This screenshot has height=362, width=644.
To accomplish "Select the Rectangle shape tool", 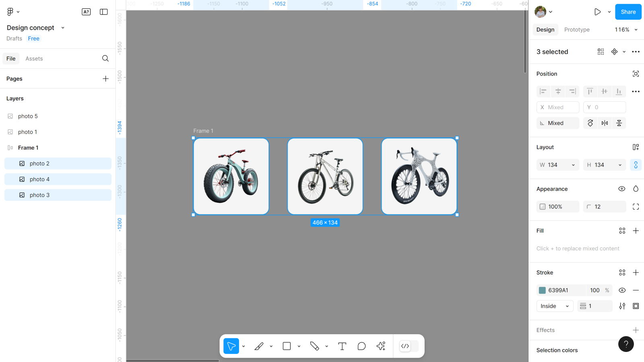I will click(x=287, y=346).
